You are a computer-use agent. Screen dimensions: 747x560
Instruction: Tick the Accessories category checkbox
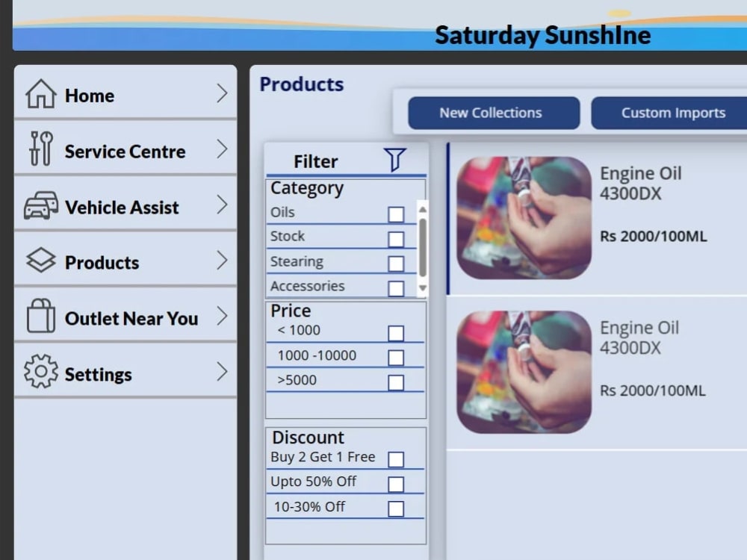tap(396, 288)
